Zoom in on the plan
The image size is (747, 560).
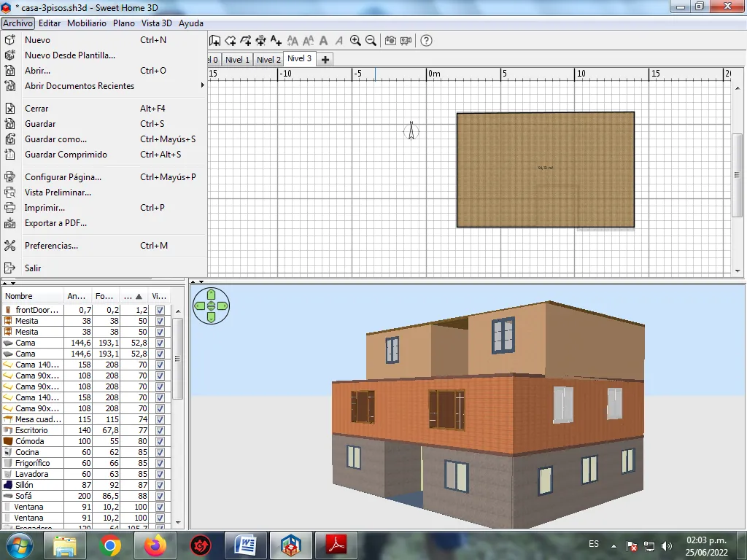click(355, 41)
